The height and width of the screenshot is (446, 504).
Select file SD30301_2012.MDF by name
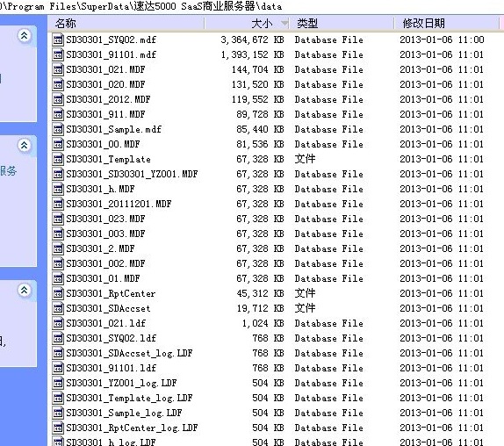point(108,99)
